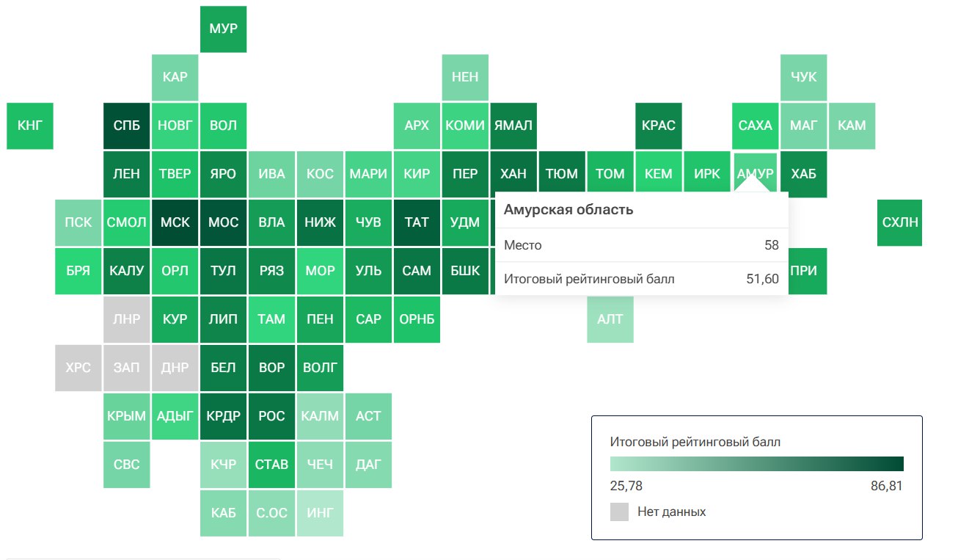
Task: Click the pale ИНГ tile
Action: pos(320,512)
